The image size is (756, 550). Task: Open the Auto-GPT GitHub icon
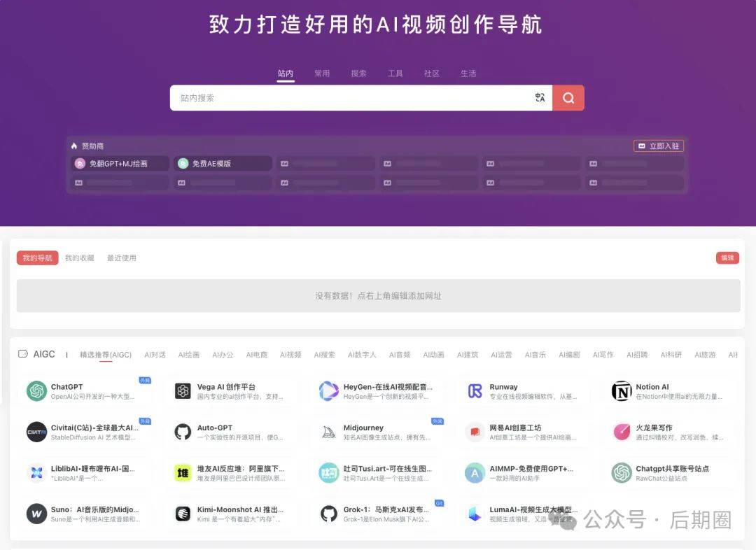183,432
